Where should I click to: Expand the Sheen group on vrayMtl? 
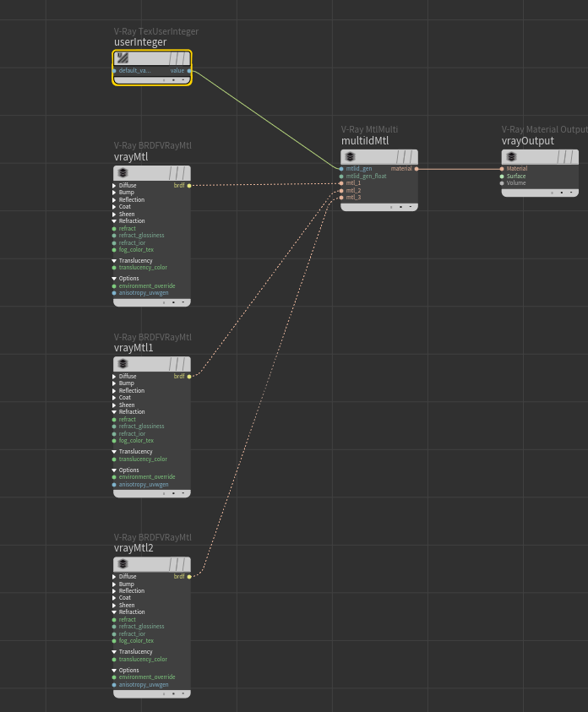coord(114,214)
